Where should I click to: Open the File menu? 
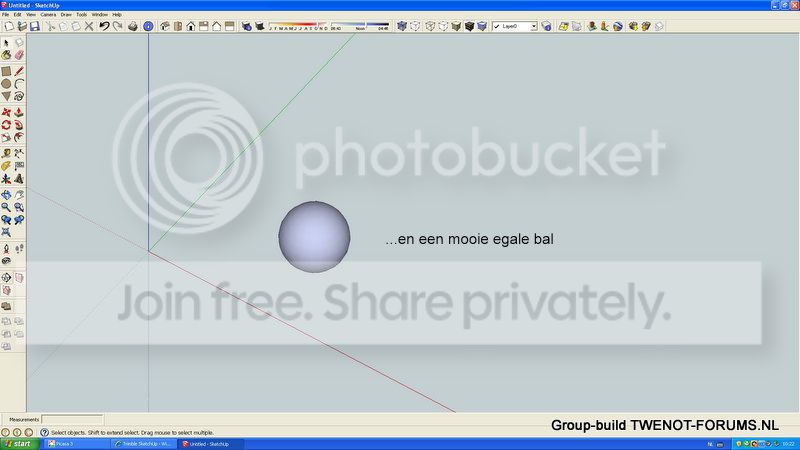click(x=6, y=15)
